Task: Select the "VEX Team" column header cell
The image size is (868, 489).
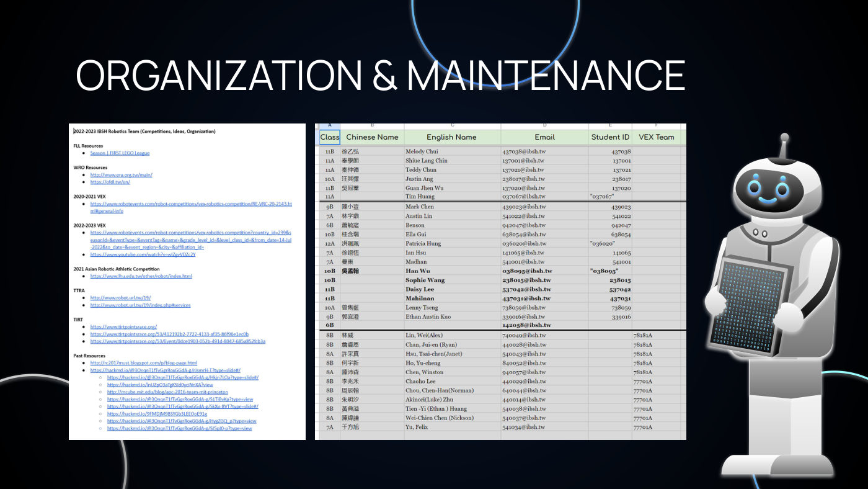Action: click(656, 137)
